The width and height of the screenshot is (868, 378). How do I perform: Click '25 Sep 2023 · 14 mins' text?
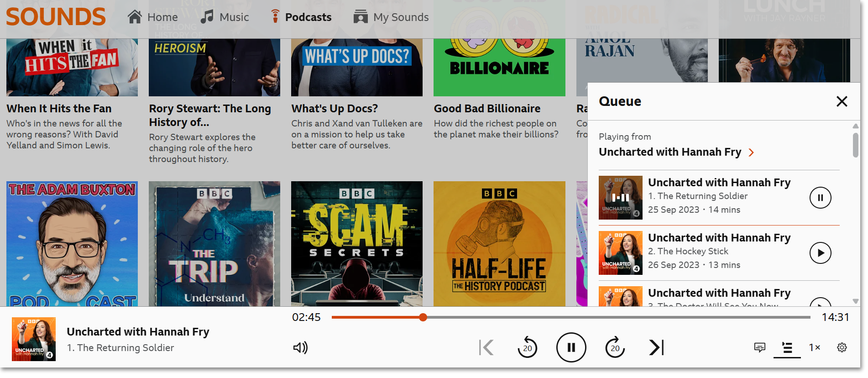[x=694, y=210]
